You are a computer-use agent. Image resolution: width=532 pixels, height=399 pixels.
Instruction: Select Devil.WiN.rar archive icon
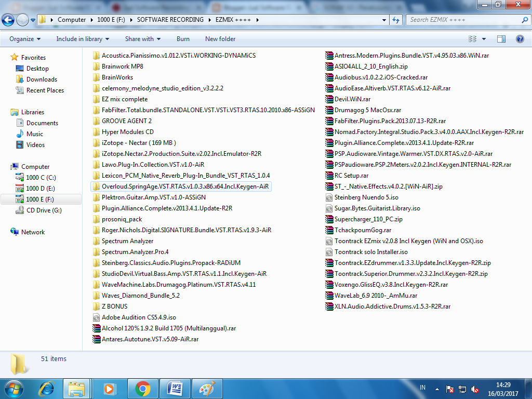point(329,99)
